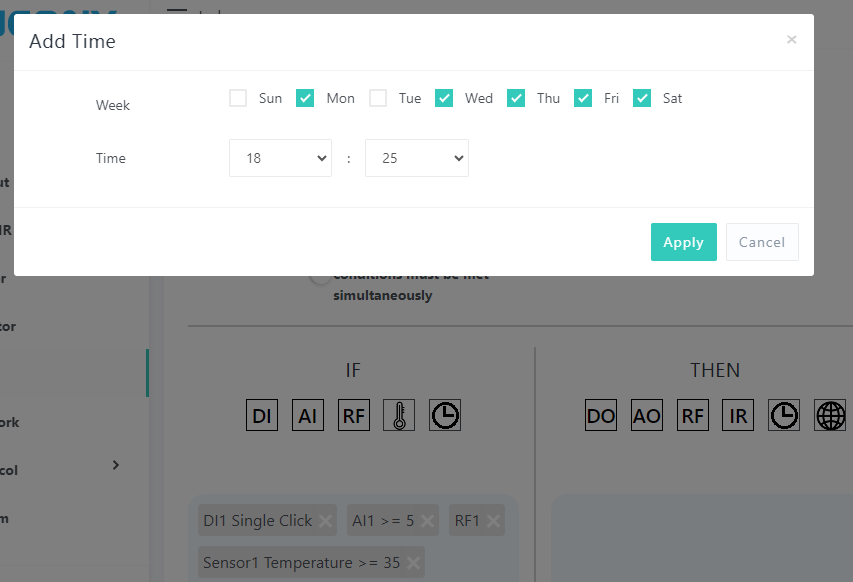This screenshot has width=853, height=582.
Task: Check the Tue weekday box
Action: [378, 98]
